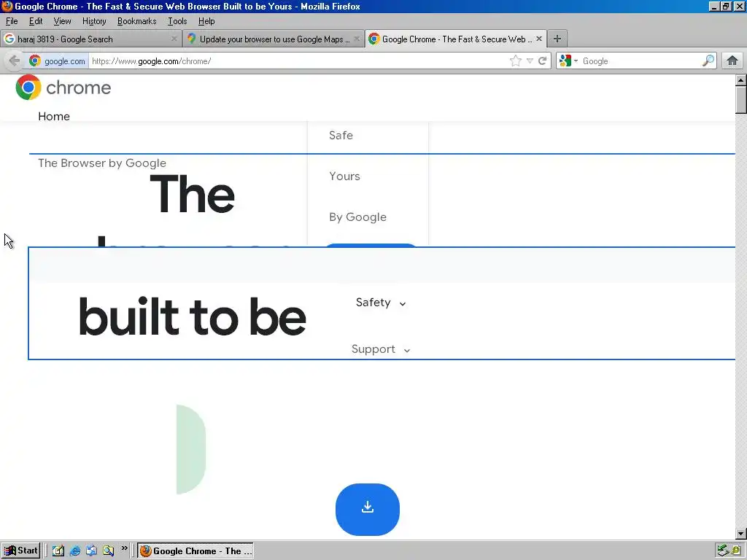The width and height of the screenshot is (747, 560).
Task: Click the bookmark star icon in address bar
Action: click(516, 61)
